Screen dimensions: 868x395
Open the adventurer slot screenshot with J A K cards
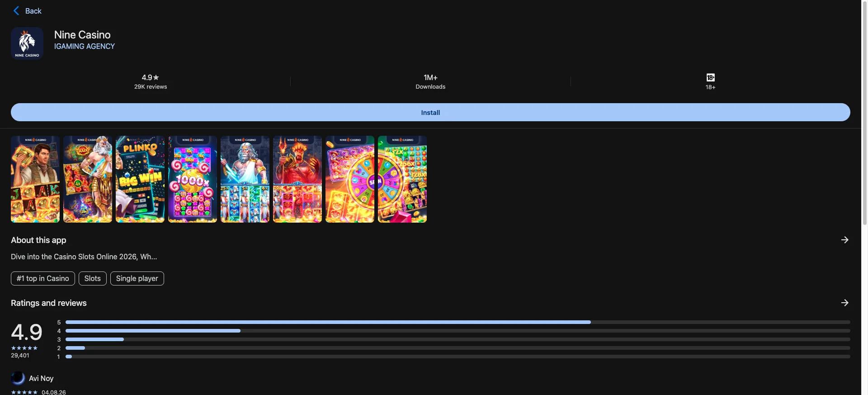pos(35,179)
